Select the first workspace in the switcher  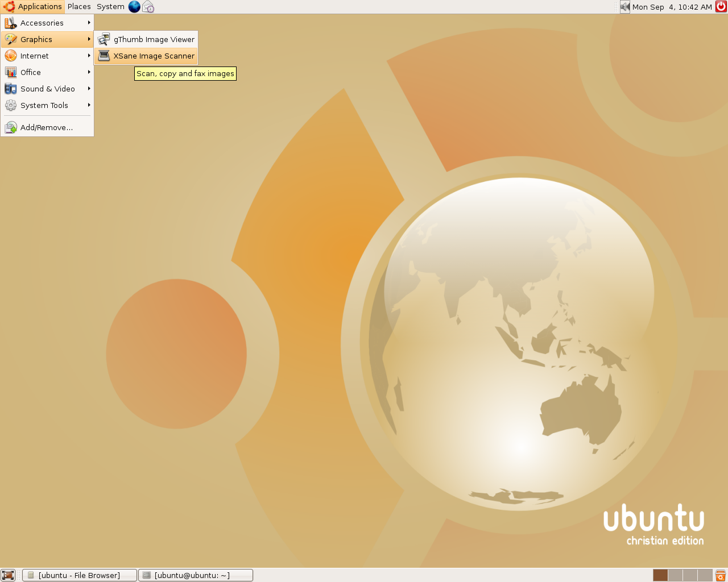click(x=660, y=575)
